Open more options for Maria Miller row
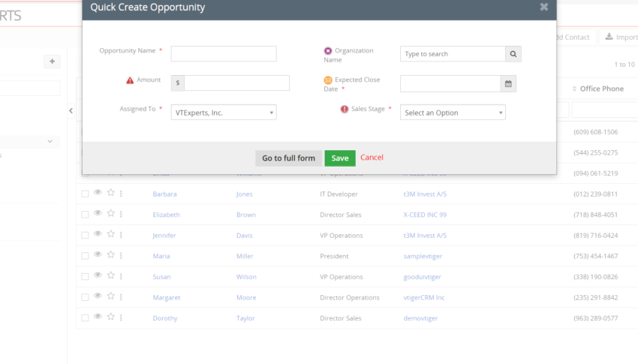 pyautogui.click(x=122, y=256)
